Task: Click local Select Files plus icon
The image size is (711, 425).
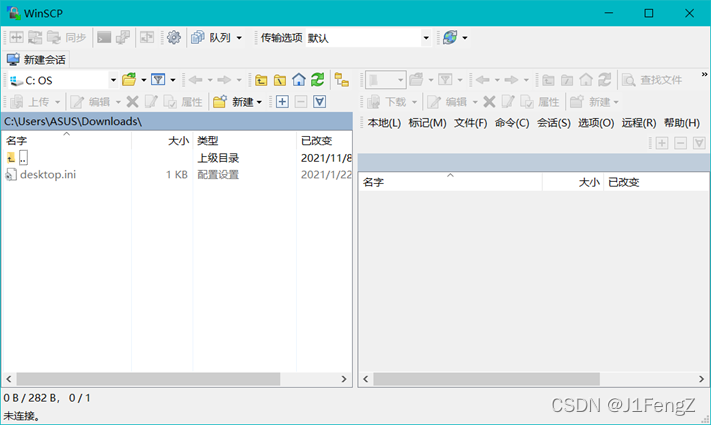Action: tap(282, 102)
